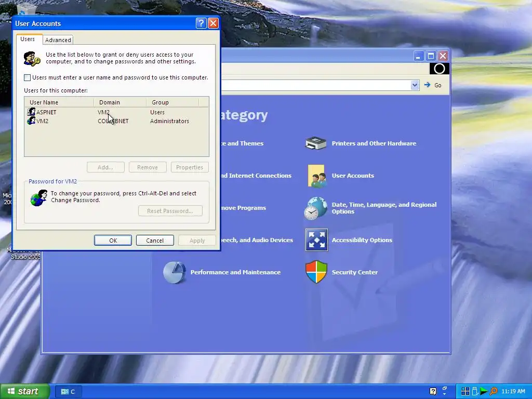Close the User Accounts dialog
This screenshot has width=532, height=399.
(x=213, y=23)
